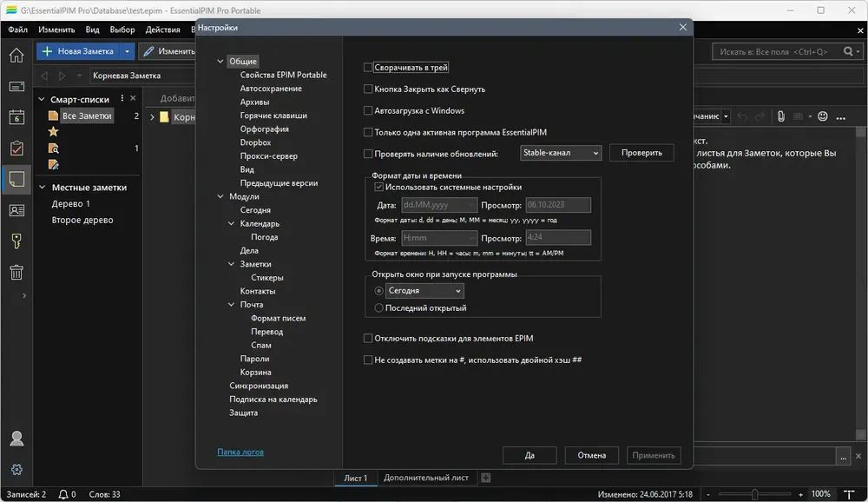
Task: Open the Выбор menu
Action: click(x=122, y=30)
